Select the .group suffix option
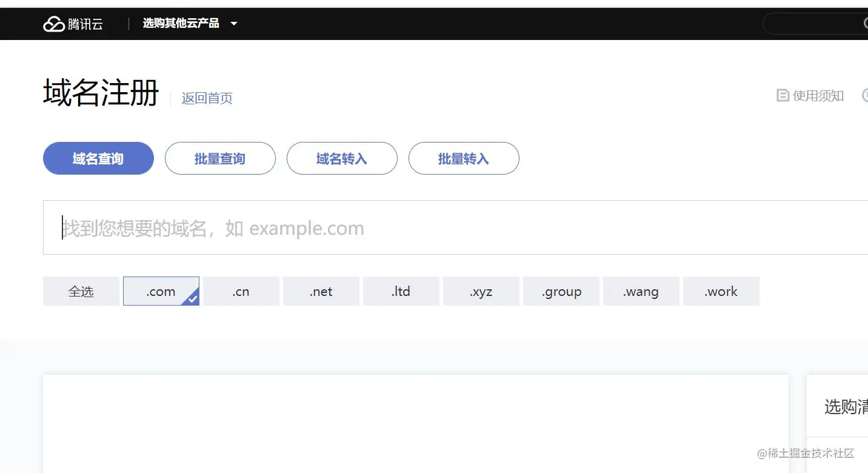 [x=561, y=291]
